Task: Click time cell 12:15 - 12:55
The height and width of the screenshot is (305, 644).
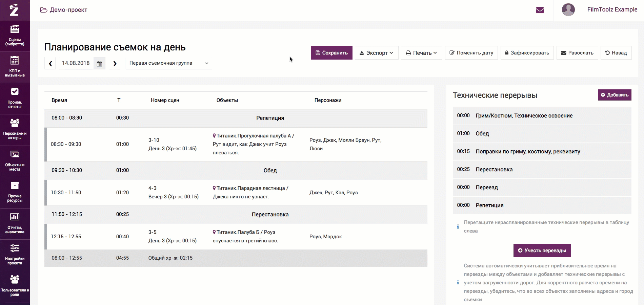Action: (x=66, y=237)
